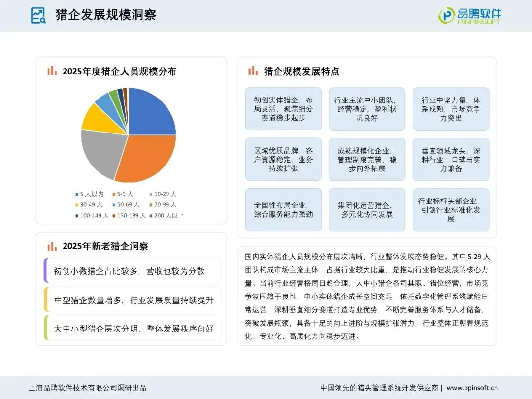Select the 成熟规模化企业 feature card

coord(367,159)
